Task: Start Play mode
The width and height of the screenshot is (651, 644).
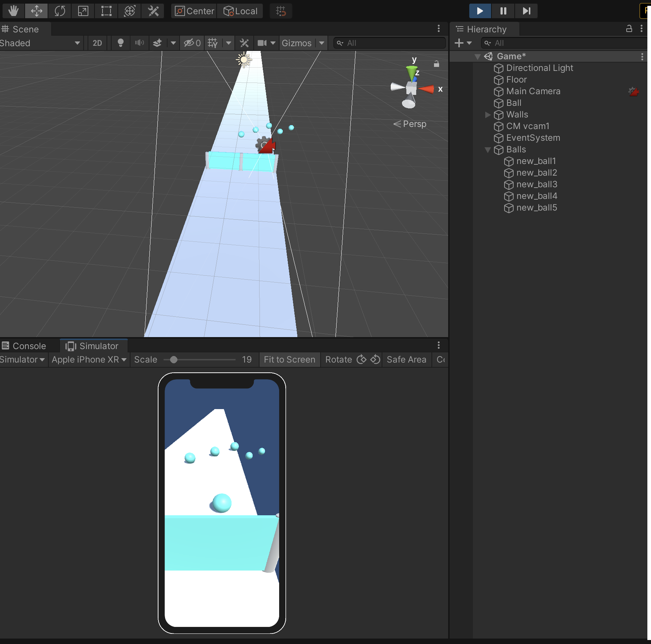Action: pyautogui.click(x=480, y=11)
